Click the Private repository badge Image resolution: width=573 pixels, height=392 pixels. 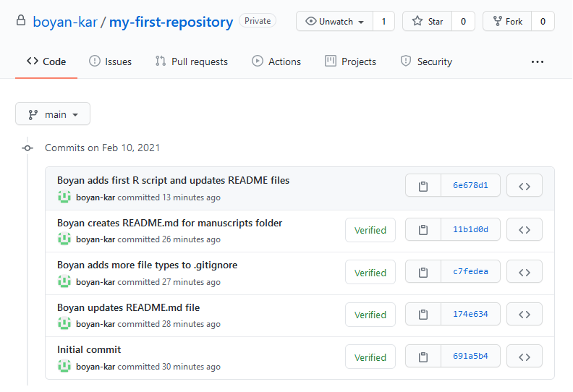point(258,21)
